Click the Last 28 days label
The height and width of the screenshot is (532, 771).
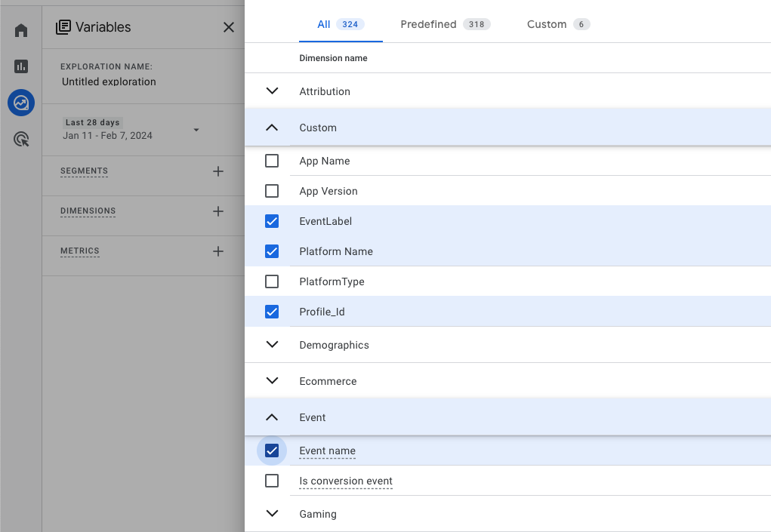pos(92,122)
